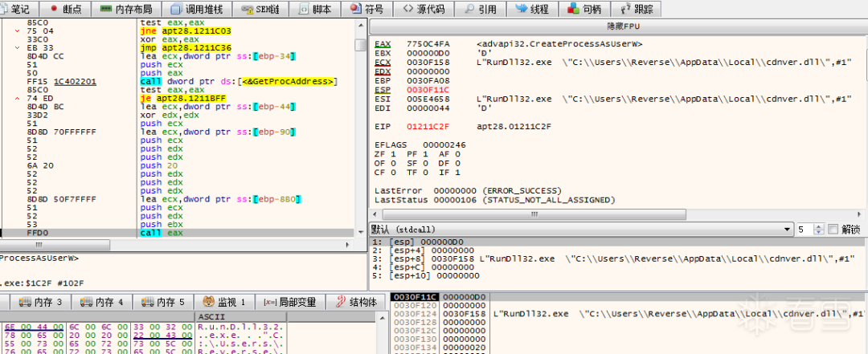The image size is (868, 354).
Task: Click the ASCII column header in the dump
Action: pos(241,317)
